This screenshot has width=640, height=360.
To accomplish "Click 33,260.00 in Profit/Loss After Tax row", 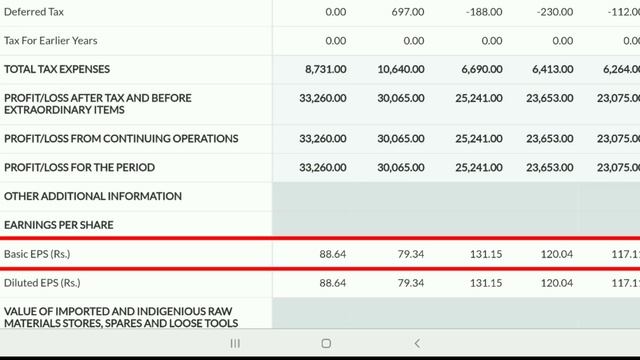I will pyautogui.click(x=323, y=98).
